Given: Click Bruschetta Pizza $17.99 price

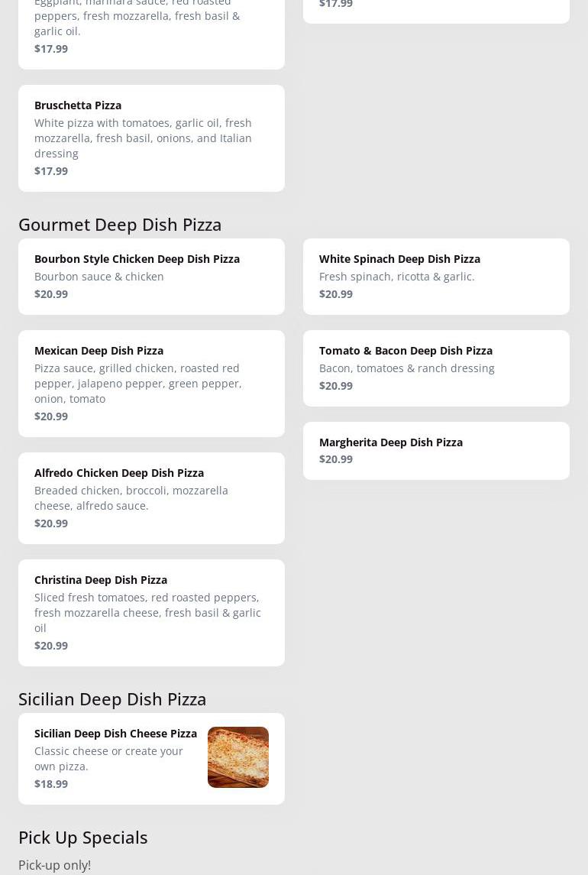Looking at the screenshot, I should [x=51, y=170].
